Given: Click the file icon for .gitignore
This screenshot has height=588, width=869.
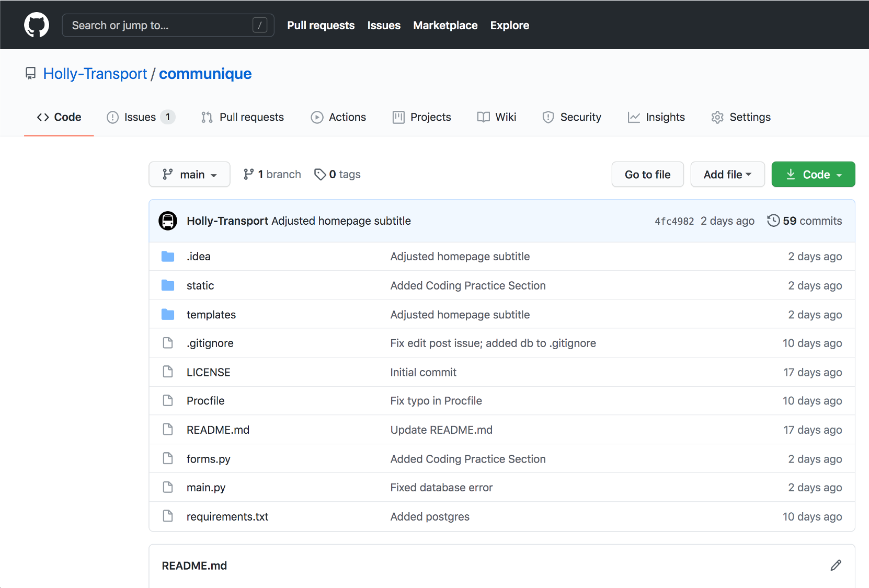Looking at the screenshot, I should tap(168, 343).
